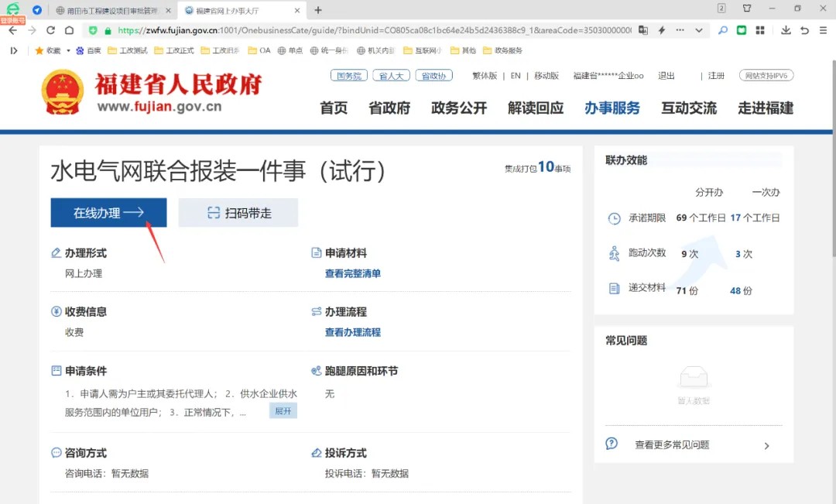Go to browser home page icon
The image size is (836, 504).
coord(69,30)
